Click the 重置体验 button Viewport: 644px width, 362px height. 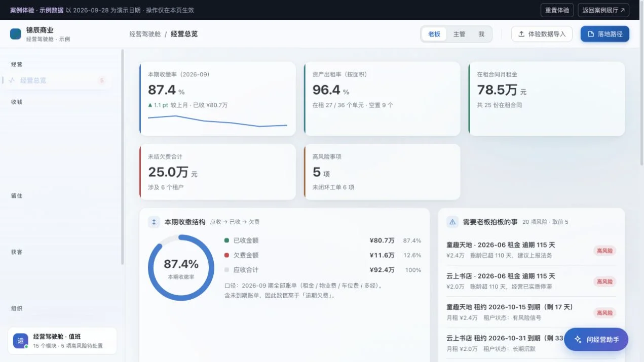pyautogui.click(x=557, y=10)
